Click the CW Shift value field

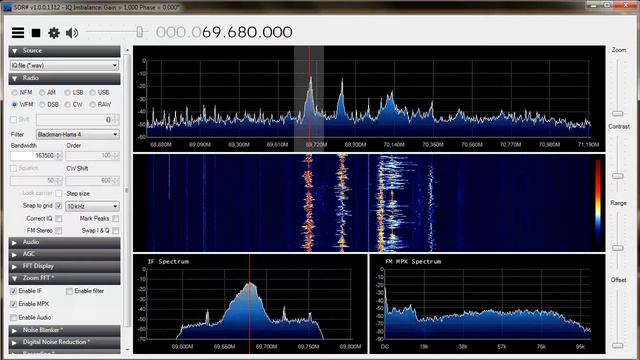pyautogui.click(x=89, y=180)
